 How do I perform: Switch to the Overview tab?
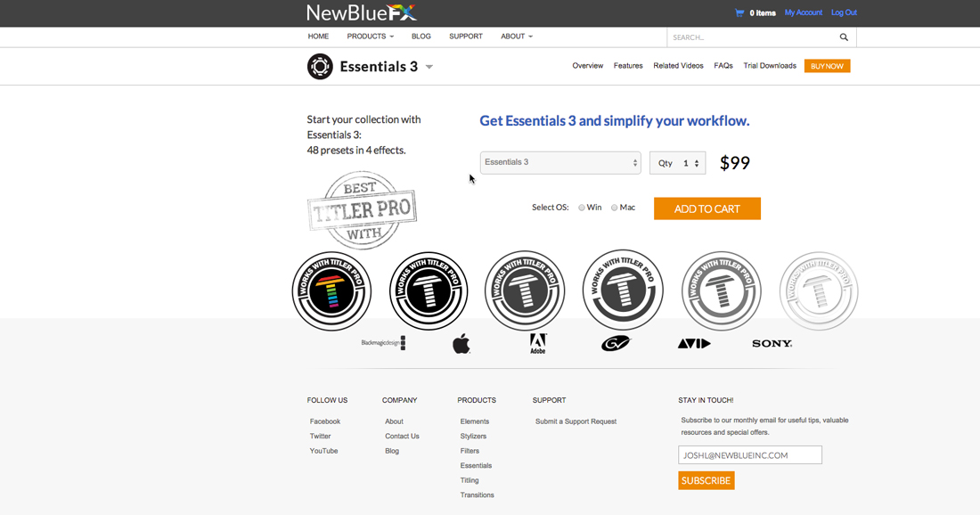pyautogui.click(x=587, y=66)
